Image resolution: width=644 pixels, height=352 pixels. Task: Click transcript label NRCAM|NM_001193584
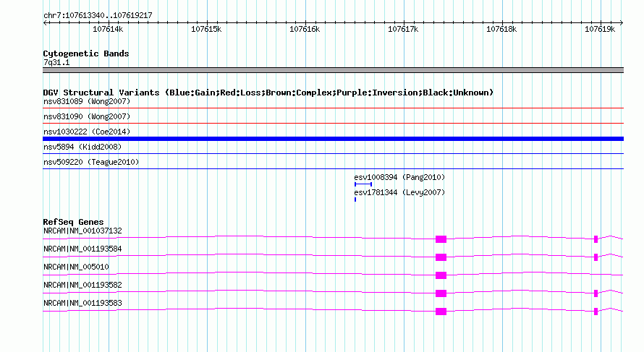[x=82, y=249]
